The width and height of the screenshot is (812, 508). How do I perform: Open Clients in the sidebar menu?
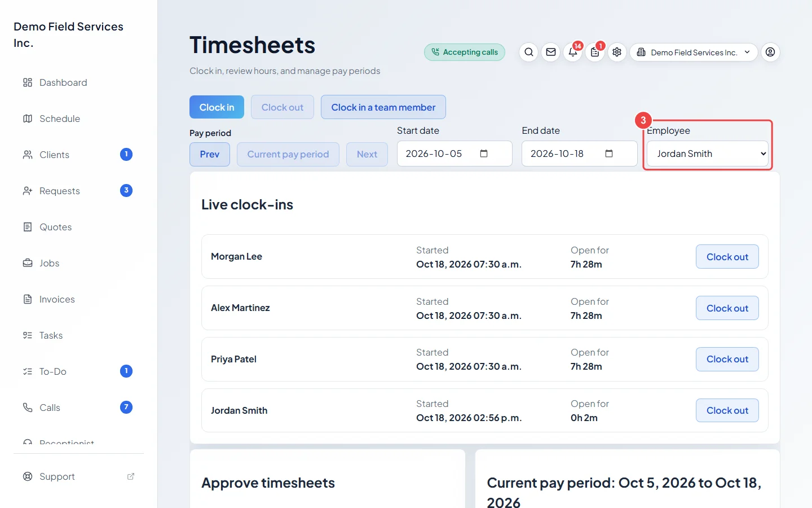click(78, 155)
